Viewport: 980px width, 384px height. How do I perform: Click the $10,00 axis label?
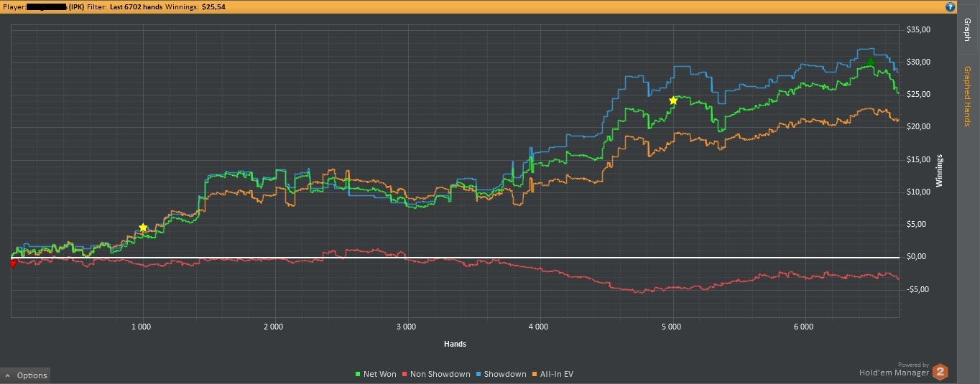[x=919, y=192]
